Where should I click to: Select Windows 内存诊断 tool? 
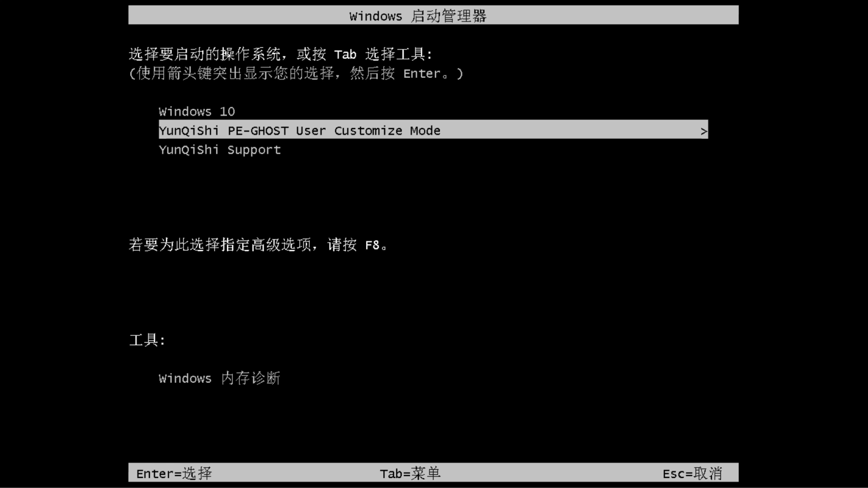coord(220,378)
